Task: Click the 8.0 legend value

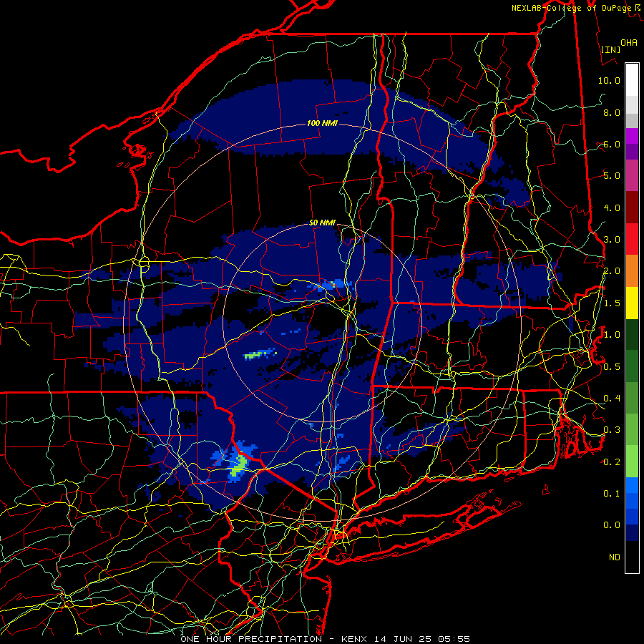Action: click(x=612, y=112)
